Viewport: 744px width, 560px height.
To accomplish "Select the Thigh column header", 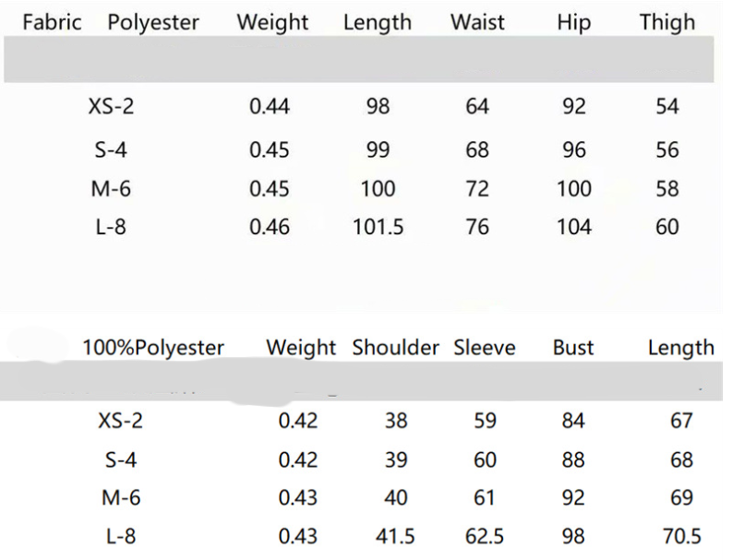I will click(667, 23).
